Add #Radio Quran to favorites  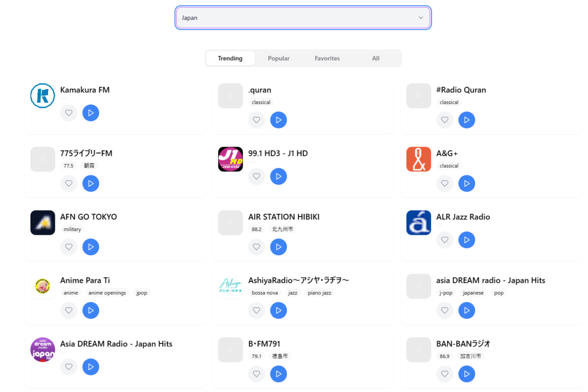444,120
